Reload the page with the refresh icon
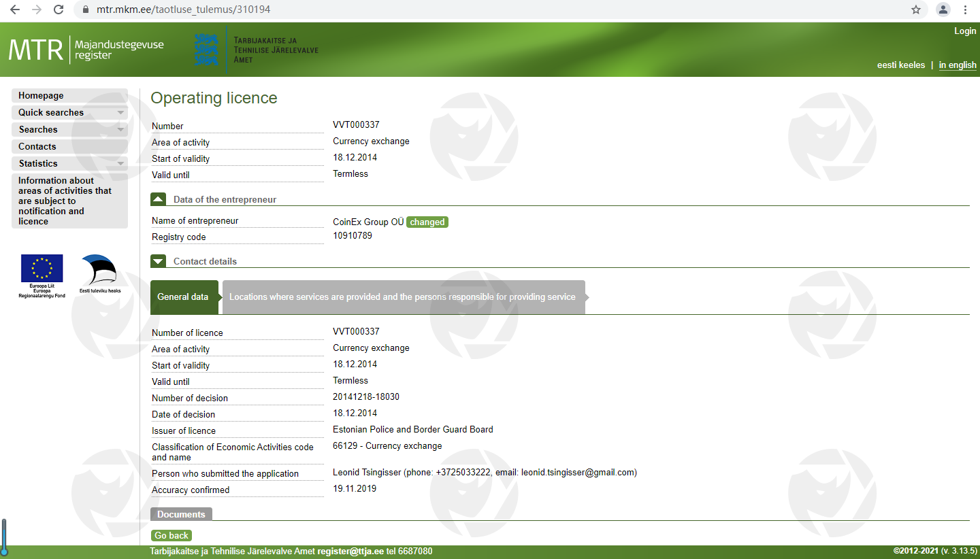980x559 pixels. click(x=59, y=10)
